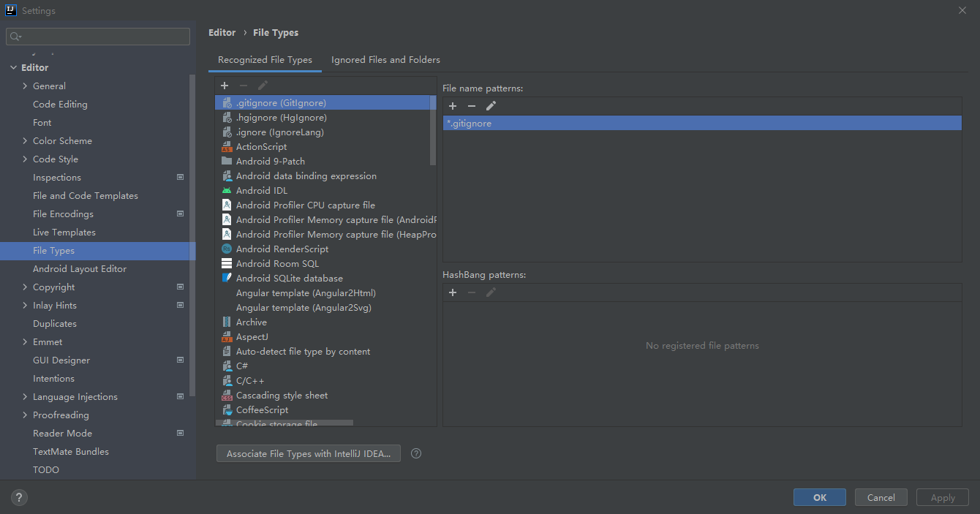Expand the Code Style section
This screenshot has width=980, height=514.
[25, 159]
